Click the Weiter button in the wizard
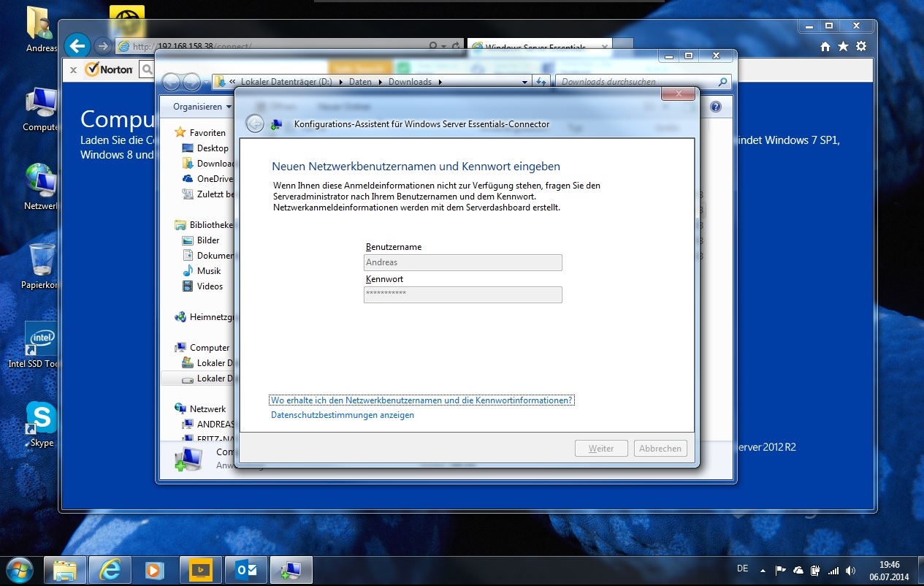Image resolution: width=924 pixels, height=586 pixels. [x=601, y=449]
